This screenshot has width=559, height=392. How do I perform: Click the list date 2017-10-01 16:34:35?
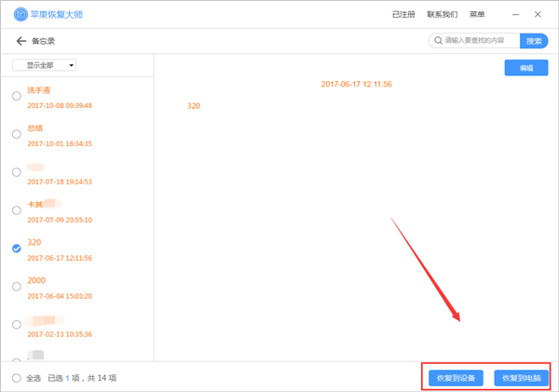point(60,143)
